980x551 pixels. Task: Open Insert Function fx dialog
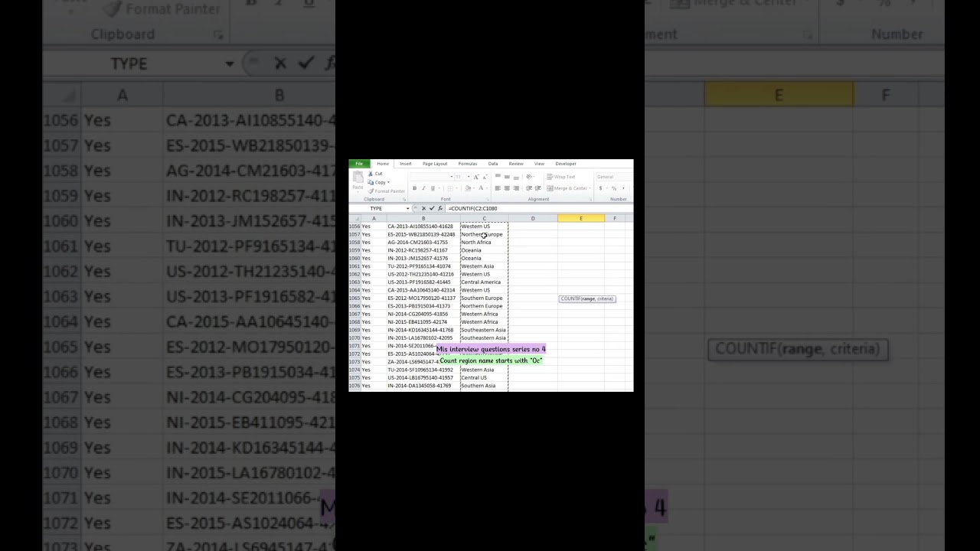coord(440,208)
